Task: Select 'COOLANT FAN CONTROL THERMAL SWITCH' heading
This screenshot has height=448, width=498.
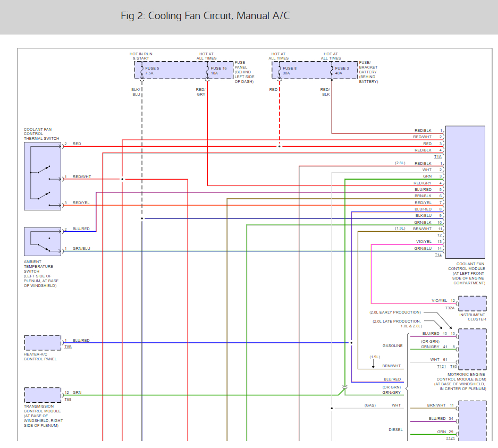Action: (x=41, y=134)
